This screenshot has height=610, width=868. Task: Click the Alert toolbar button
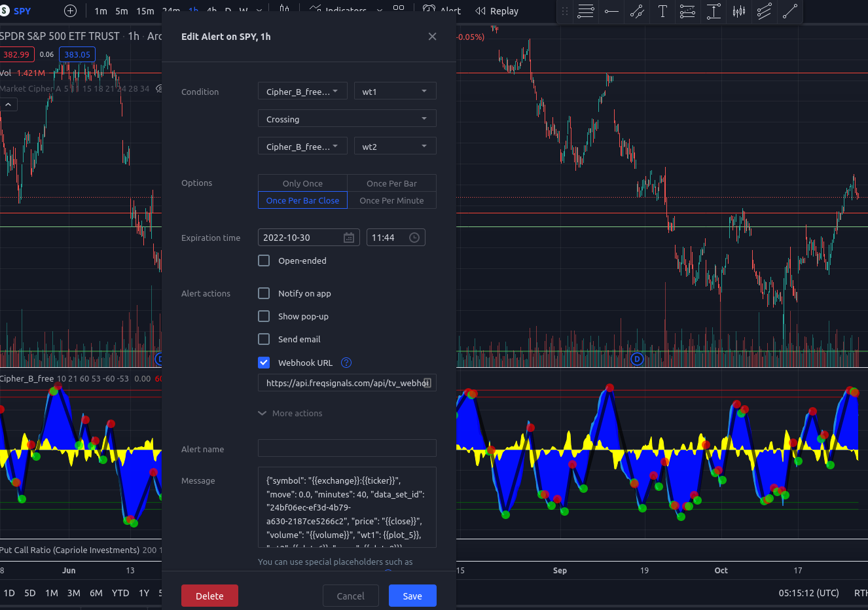442,10
